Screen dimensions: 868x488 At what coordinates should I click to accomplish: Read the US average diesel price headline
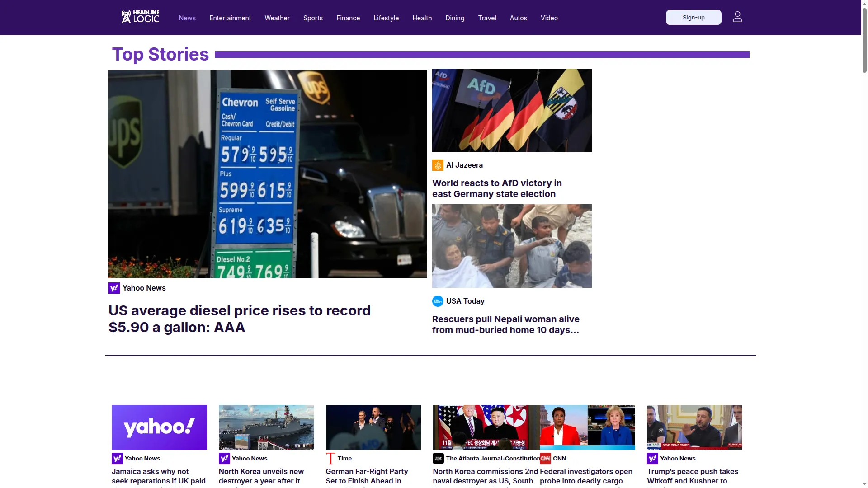click(x=240, y=319)
